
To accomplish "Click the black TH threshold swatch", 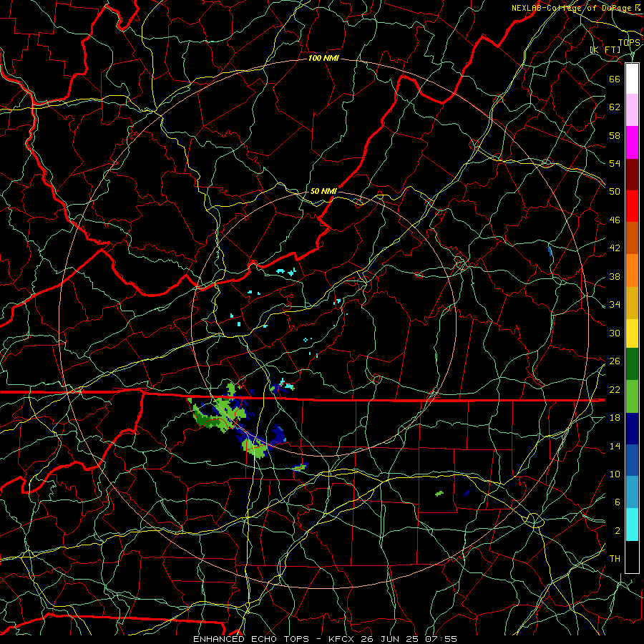I will point(632,557).
